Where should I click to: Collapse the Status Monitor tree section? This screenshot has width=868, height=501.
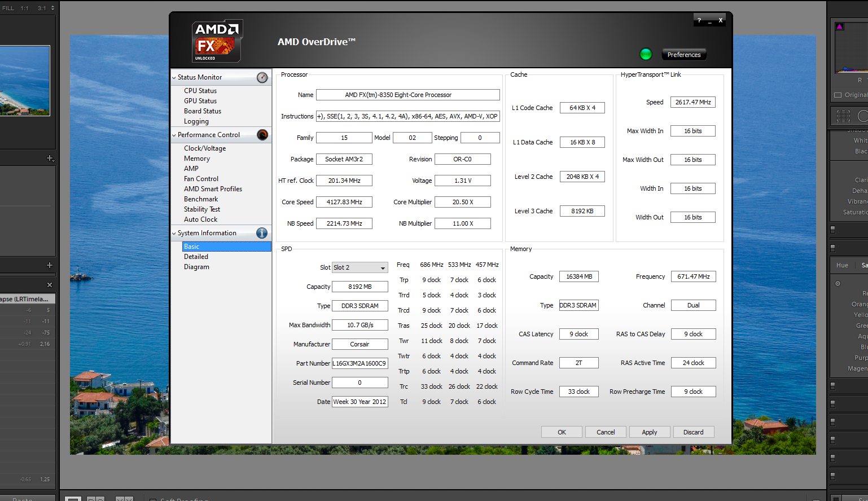(174, 77)
